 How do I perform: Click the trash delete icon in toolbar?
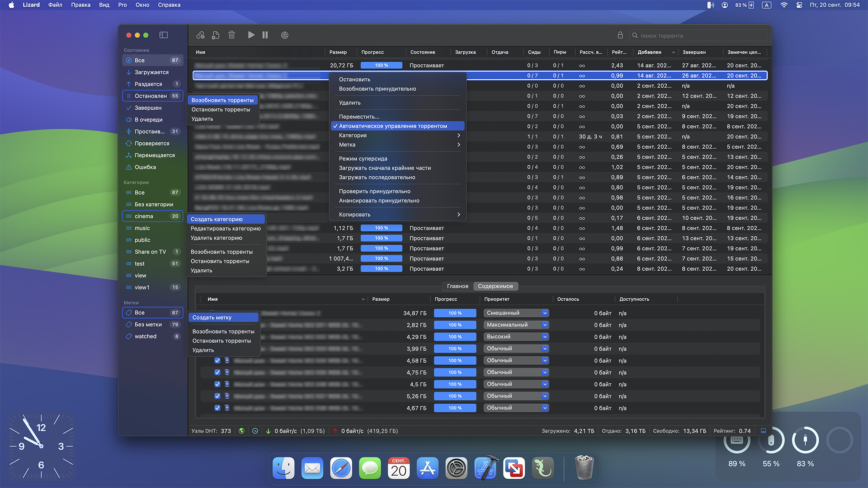(231, 35)
